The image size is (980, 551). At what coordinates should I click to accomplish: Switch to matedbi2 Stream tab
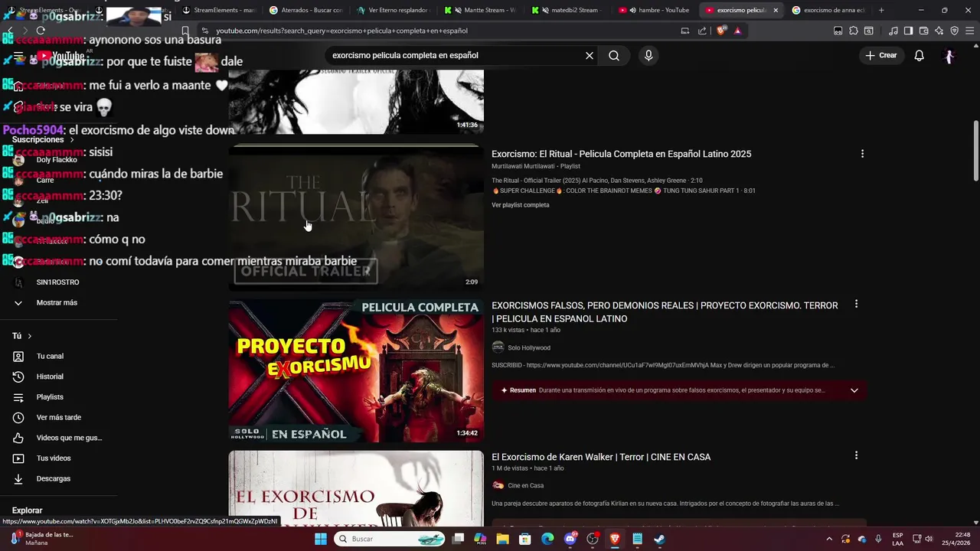point(568,10)
